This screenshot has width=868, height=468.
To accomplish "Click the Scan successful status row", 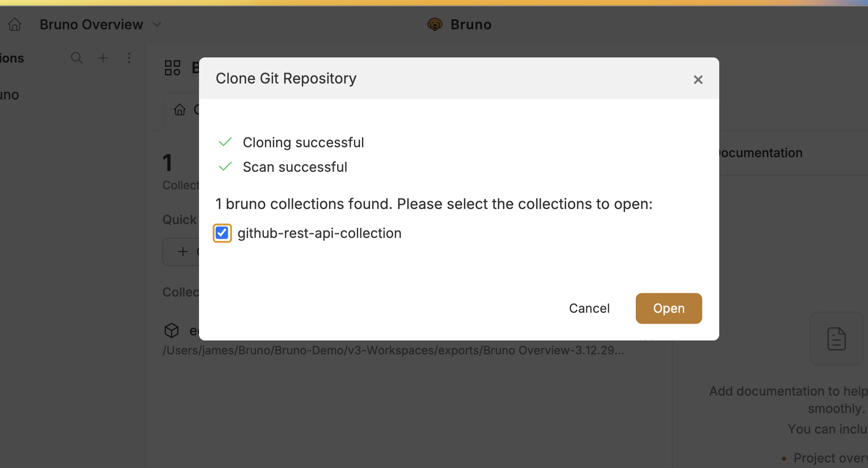I will point(295,167).
